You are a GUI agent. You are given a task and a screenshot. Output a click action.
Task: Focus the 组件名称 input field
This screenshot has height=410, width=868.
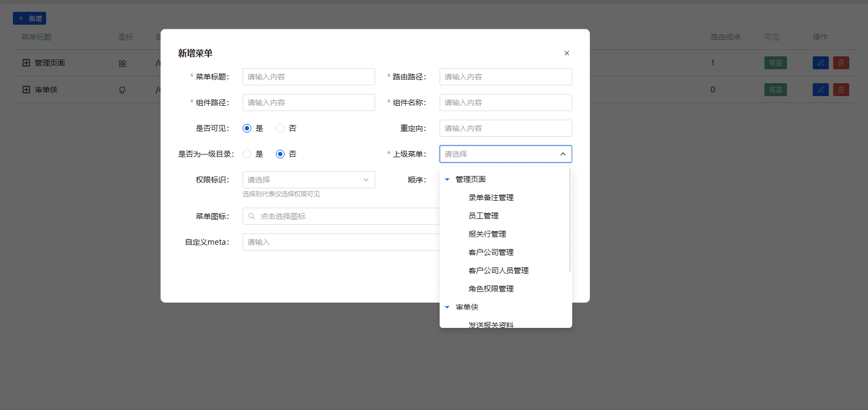click(x=506, y=102)
